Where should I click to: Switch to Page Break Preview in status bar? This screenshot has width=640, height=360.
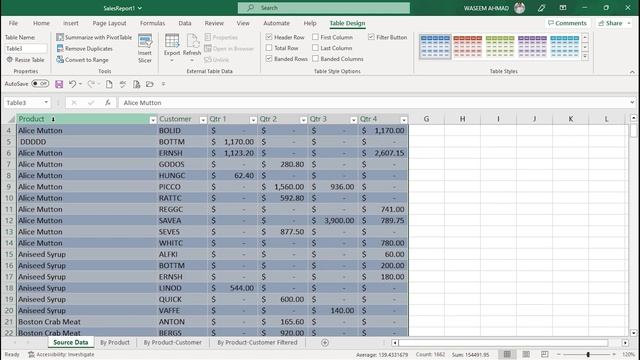[x=544, y=354]
